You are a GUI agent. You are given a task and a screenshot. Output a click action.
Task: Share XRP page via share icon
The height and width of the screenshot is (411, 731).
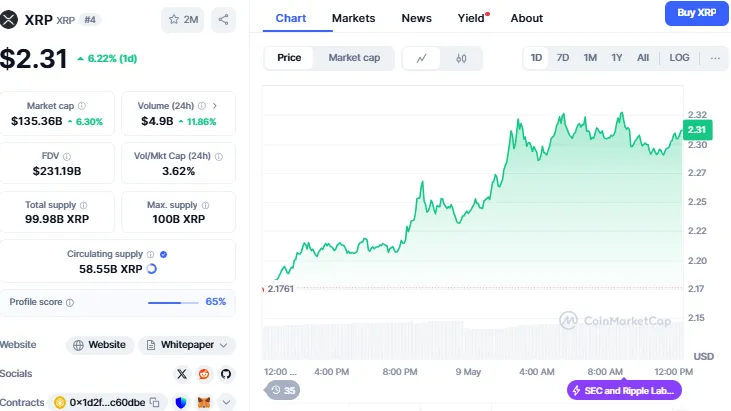coord(222,18)
